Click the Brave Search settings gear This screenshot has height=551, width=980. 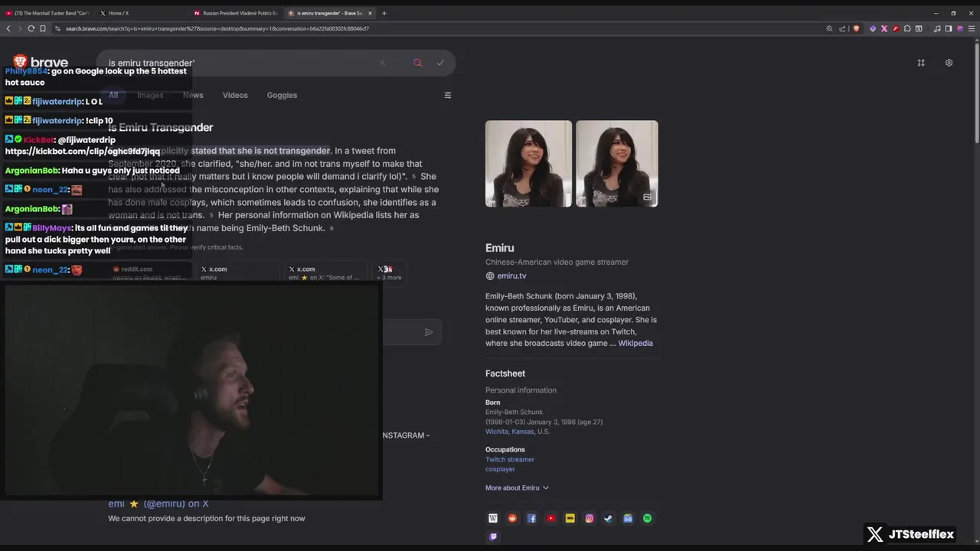tap(949, 63)
